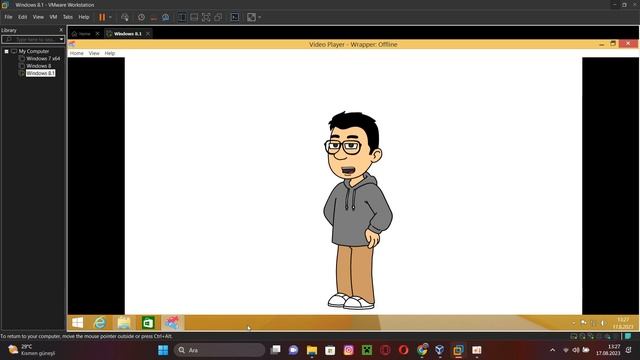Open Video Player View menu
This screenshot has height=360, width=640.
click(94, 53)
